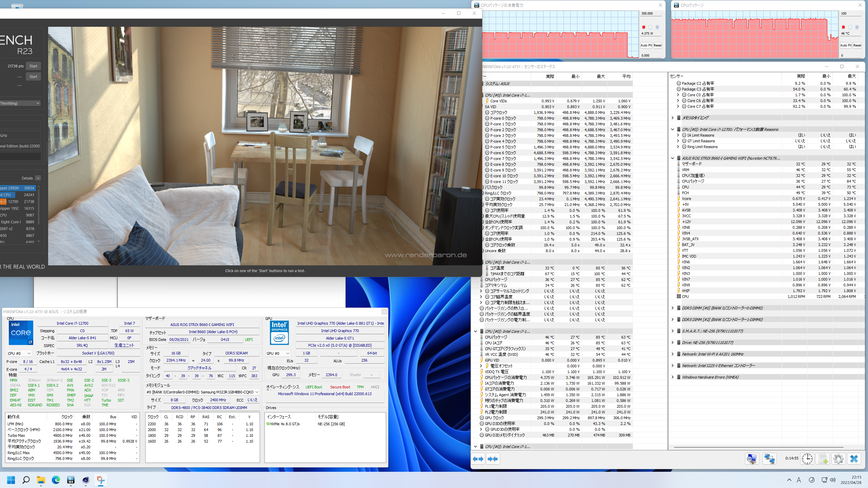
Task: Expand the Cinebench Details dropdown arrow
Action: [x=38, y=178]
